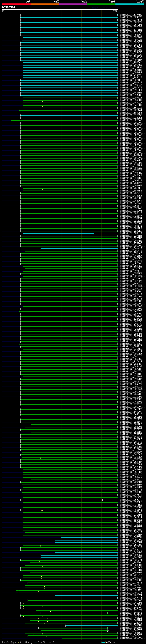Click the short cyan alignment bar for UniRef100_Q8GU19

(x=58, y=233)
